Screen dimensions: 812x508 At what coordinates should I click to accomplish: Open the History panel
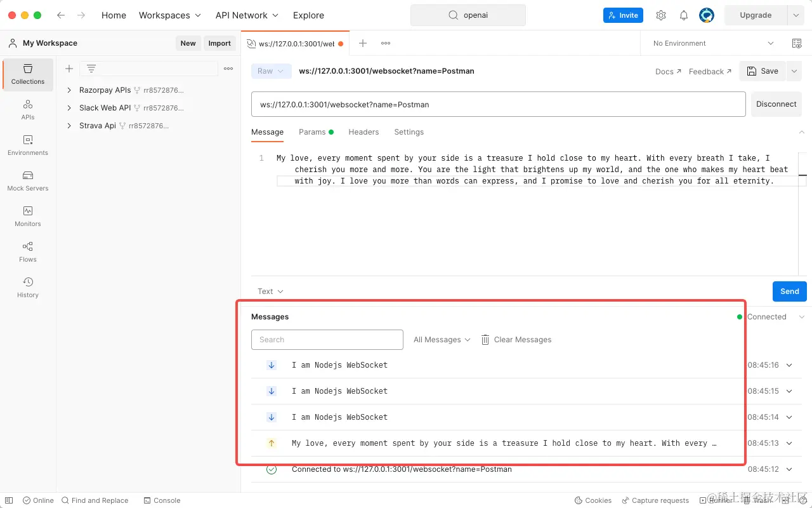click(x=27, y=287)
